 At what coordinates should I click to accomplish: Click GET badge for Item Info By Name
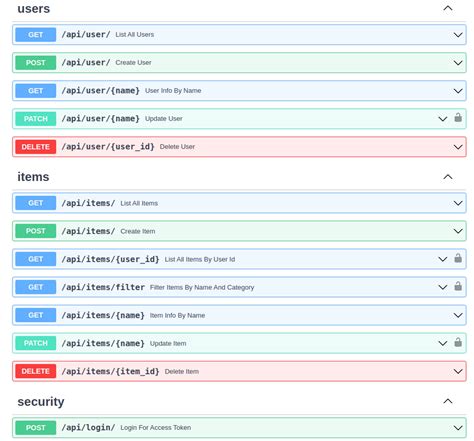point(36,315)
